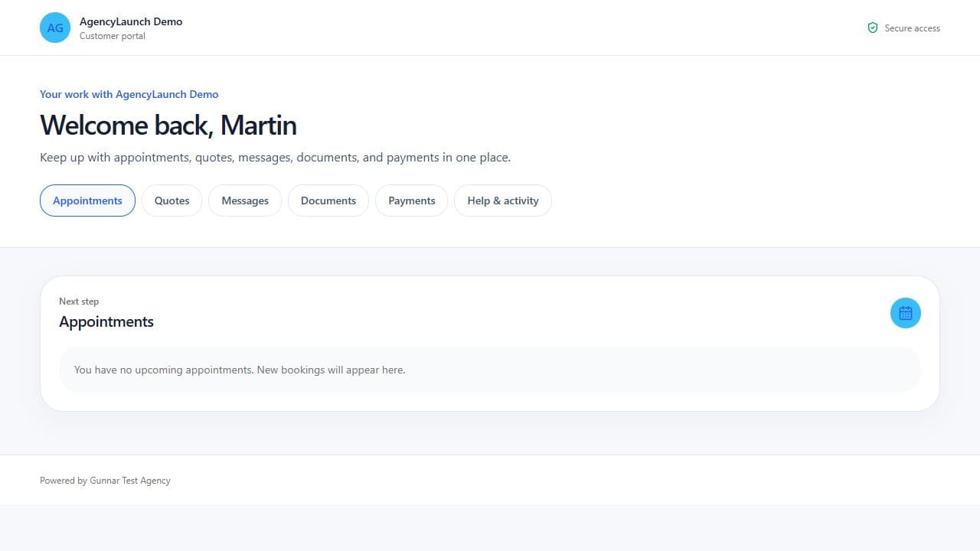Viewport: 980px width, 551px height.
Task: Click the "Next step" label
Action: 79,302
